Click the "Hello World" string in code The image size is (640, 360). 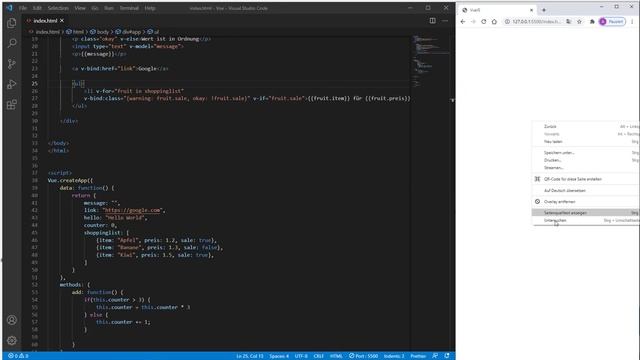tap(125, 218)
